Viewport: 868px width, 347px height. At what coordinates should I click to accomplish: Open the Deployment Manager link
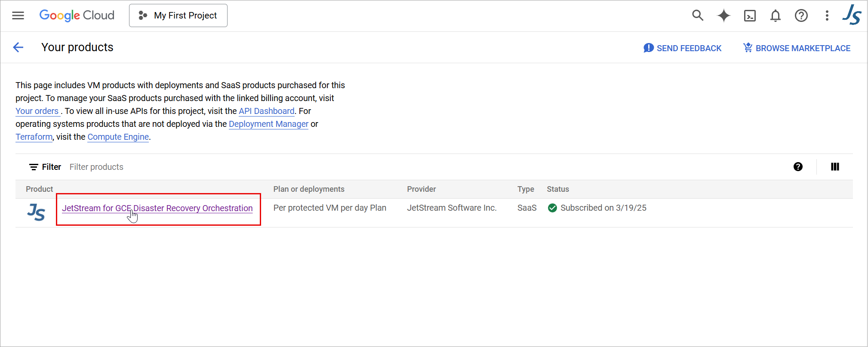point(268,124)
